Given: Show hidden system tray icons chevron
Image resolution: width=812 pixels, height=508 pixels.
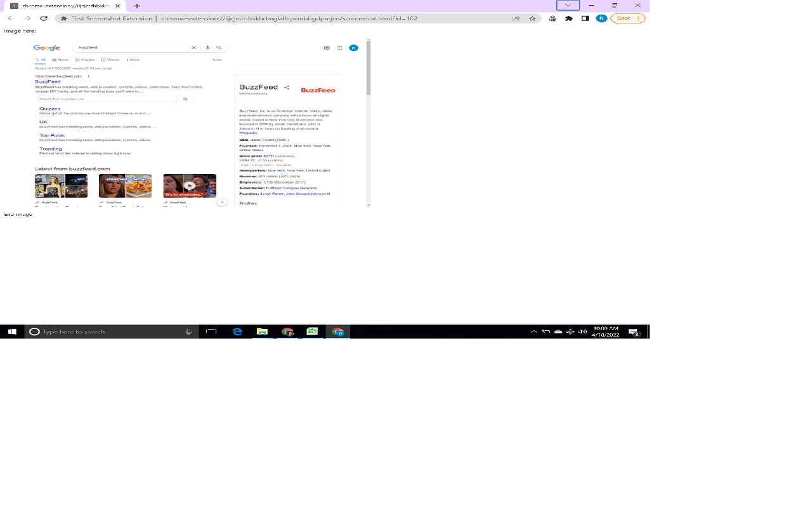Looking at the screenshot, I should pos(534,331).
